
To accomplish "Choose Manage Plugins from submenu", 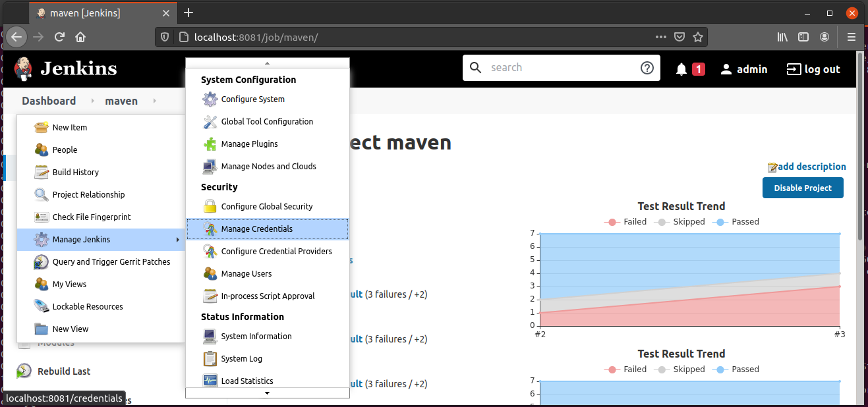I will tap(268, 144).
